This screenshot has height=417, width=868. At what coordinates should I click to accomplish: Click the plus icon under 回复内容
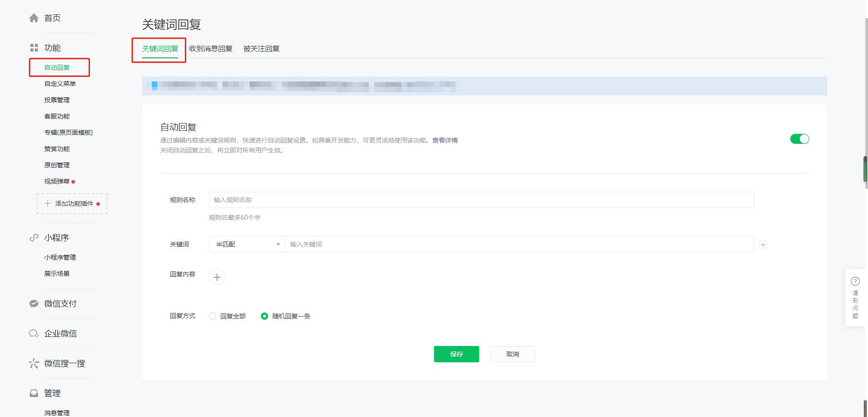coord(217,277)
